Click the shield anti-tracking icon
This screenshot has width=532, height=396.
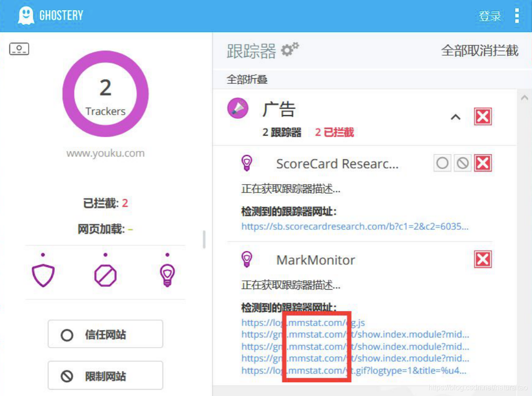[43, 275]
